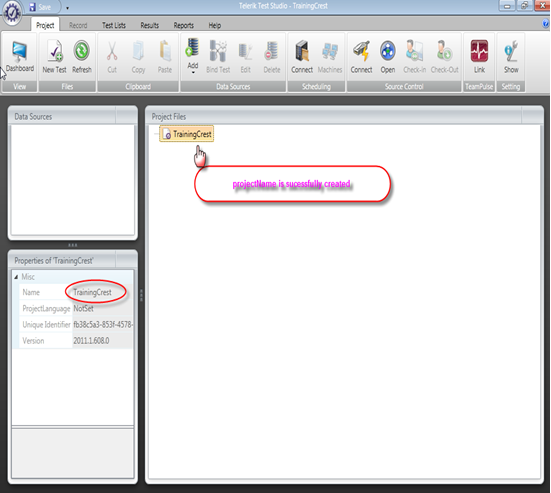This screenshot has width=551, height=493.
Task: Click the Name property value TrainingCrest
Action: [x=92, y=292]
